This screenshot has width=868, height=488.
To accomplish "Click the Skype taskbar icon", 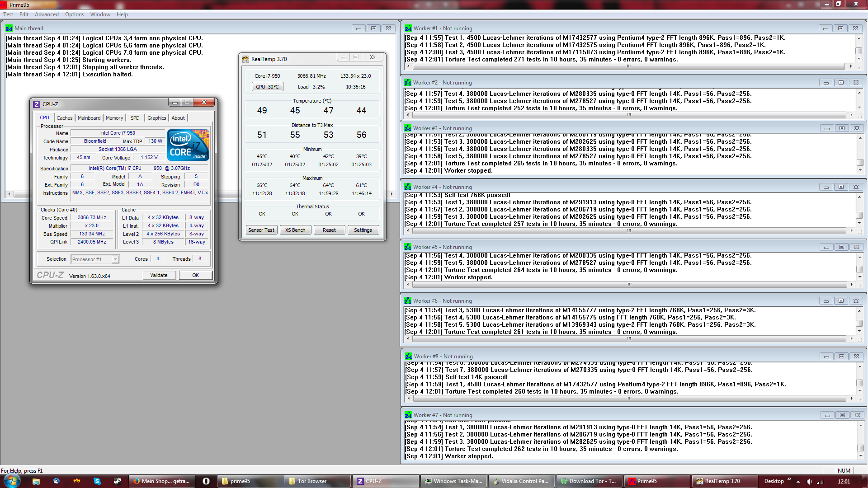I will (97, 481).
